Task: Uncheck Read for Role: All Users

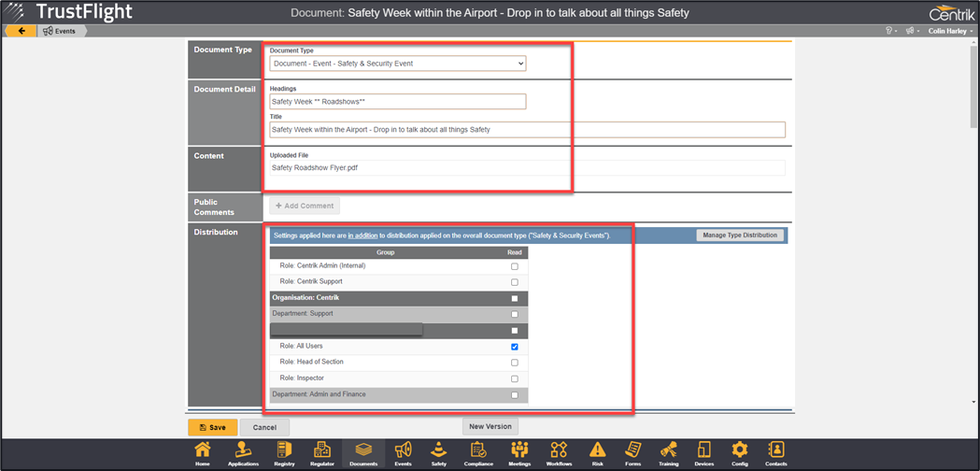Action: click(x=514, y=347)
